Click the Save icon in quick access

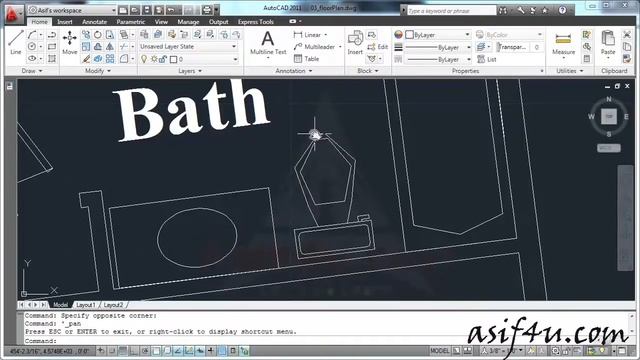tap(147, 10)
